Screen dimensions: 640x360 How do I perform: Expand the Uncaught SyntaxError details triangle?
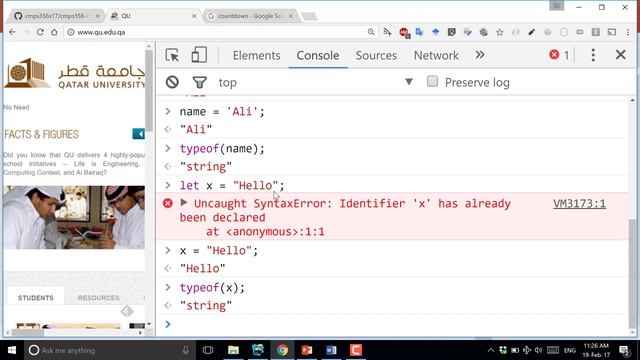[184, 202]
